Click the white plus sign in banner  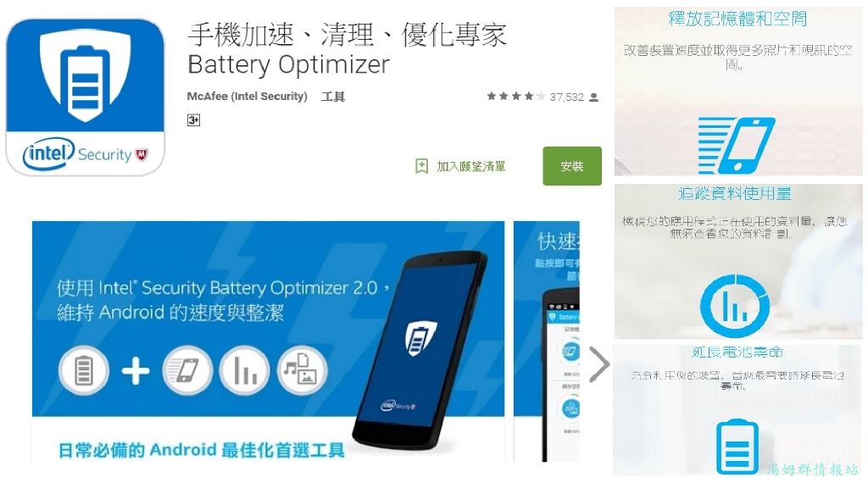(x=136, y=370)
